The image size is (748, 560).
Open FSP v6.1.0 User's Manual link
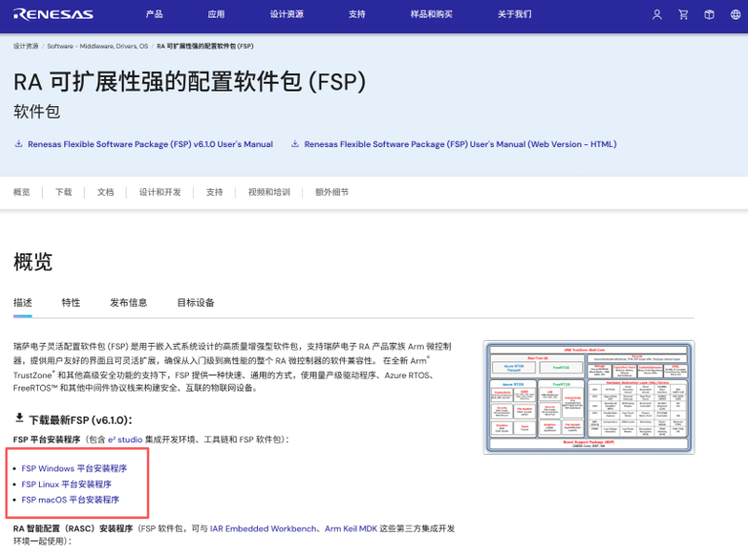tap(150, 144)
